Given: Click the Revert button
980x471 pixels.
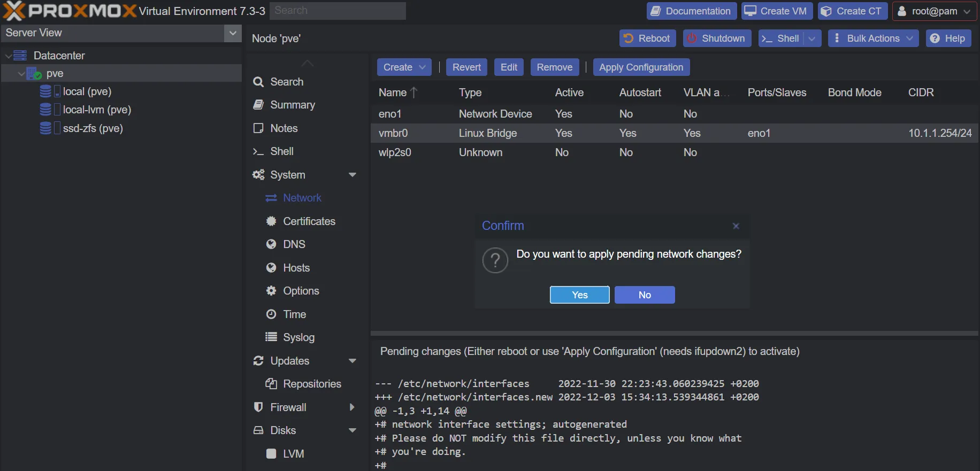Looking at the screenshot, I should (466, 67).
